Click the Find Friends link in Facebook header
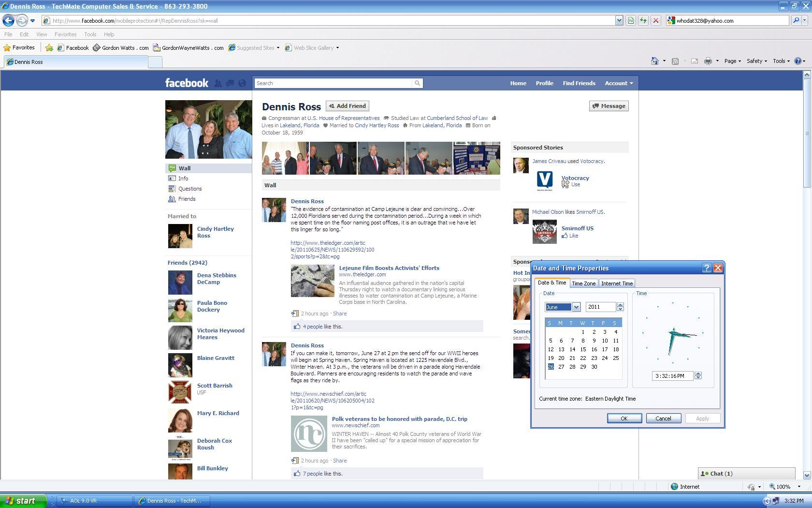The width and height of the screenshot is (812, 508). pos(579,83)
